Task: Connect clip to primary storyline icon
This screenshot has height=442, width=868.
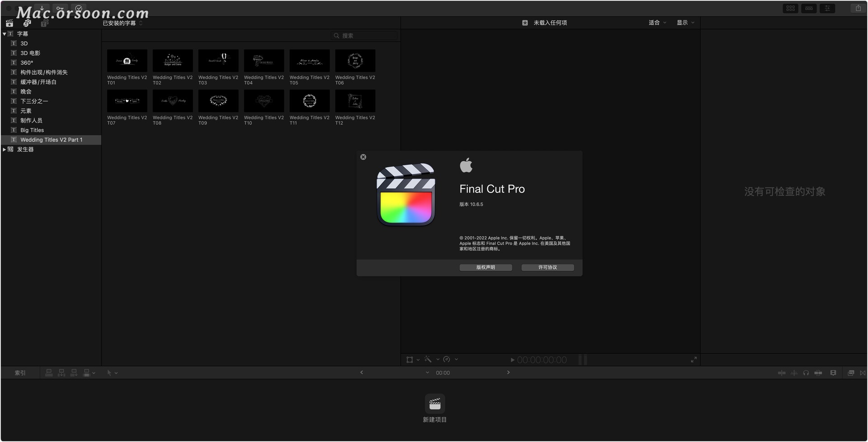Action: point(49,373)
